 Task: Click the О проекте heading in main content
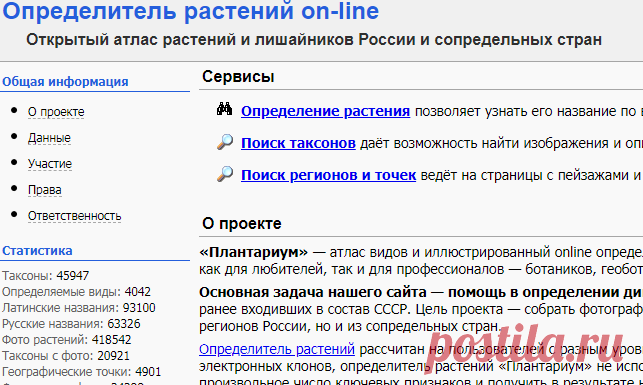(242, 223)
